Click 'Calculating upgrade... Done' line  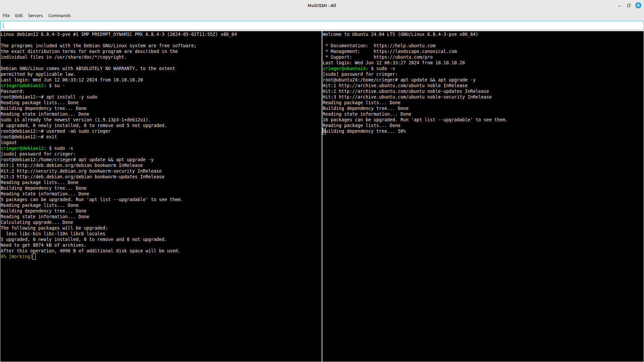pyautogui.click(x=37, y=222)
